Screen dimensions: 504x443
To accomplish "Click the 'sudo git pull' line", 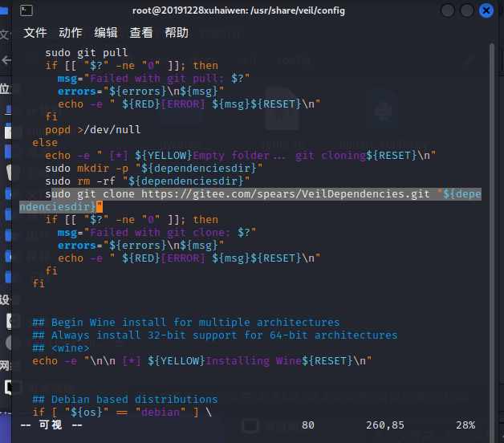I will click(87, 53).
